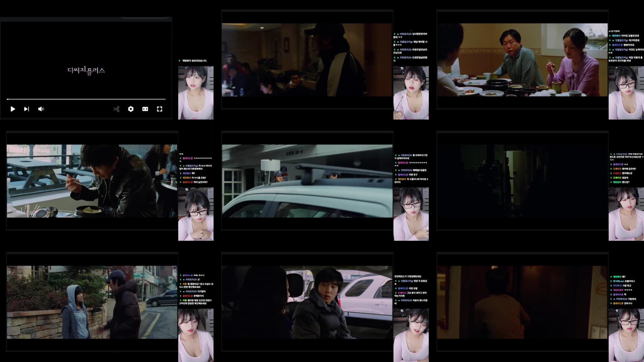The image size is (644, 362).
Task: Select the scissors clip tool in the player
Action: [x=117, y=109]
